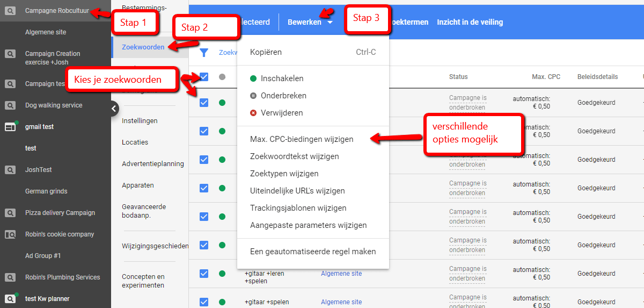
Task: Select Uiteindelijke URL's wijzigen menu option
Action: [x=313, y=191]
